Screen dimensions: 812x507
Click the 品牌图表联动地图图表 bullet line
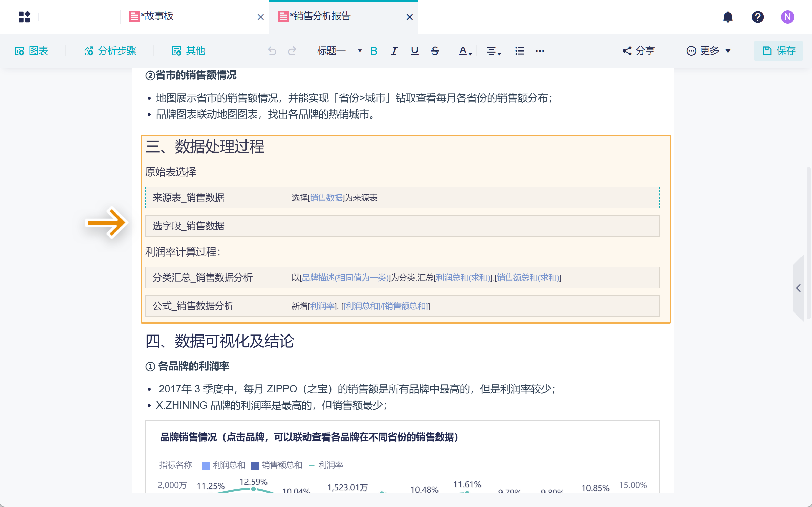[266, 114]
